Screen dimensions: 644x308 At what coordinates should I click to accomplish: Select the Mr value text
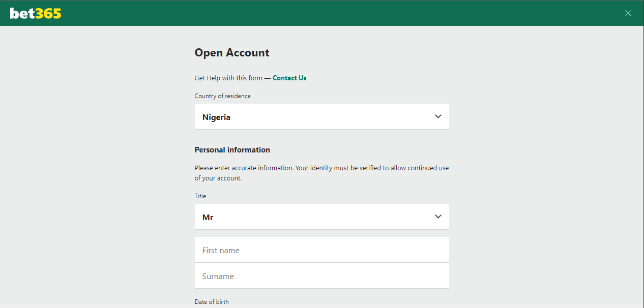click(x=208, y=218)
